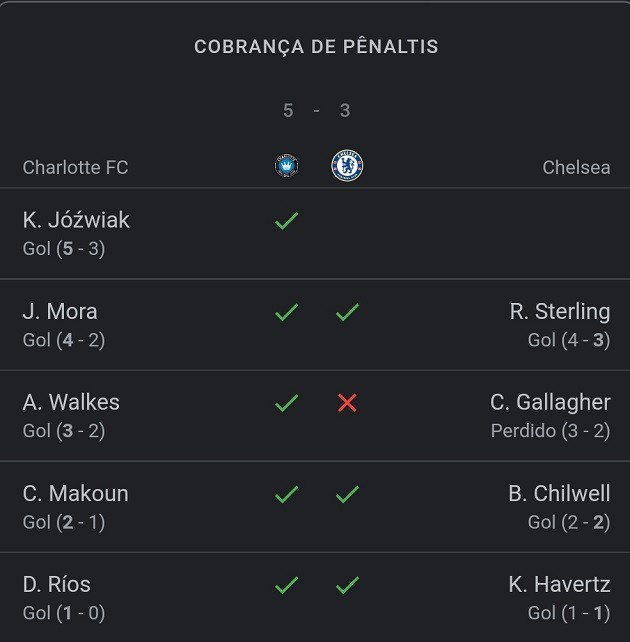Click B. Chilwell's green goal checkmark
630x642 pixels.
(x=347, y=494)
